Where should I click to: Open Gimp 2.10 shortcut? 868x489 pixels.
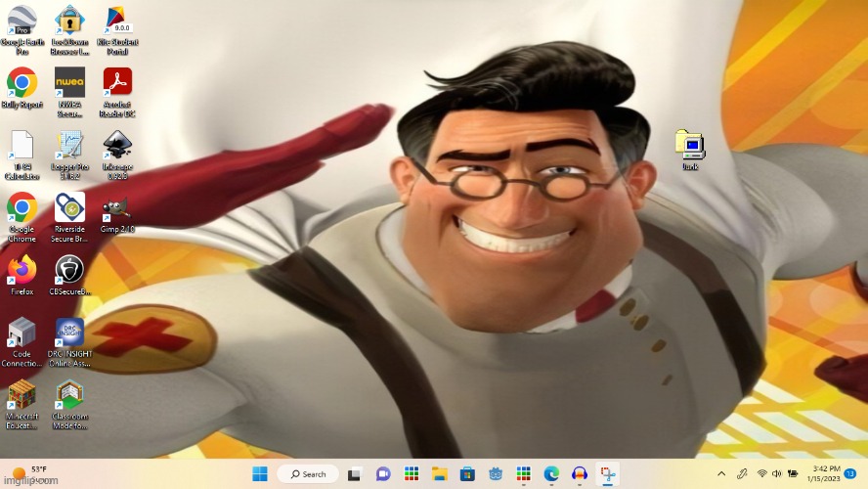click(117, 212)
